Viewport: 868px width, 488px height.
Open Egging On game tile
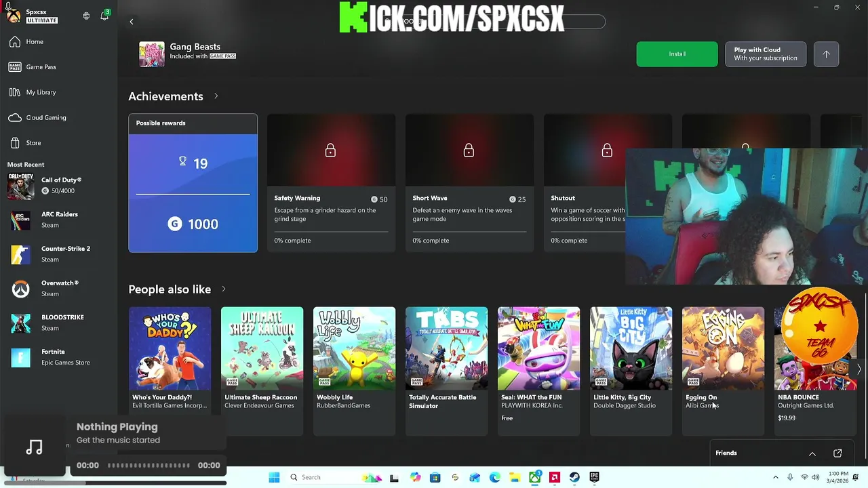(723, 370)
